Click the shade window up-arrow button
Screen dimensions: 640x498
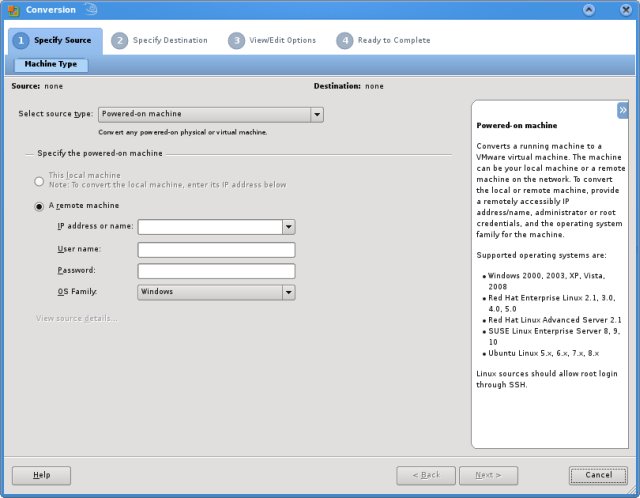click(589, 9)
